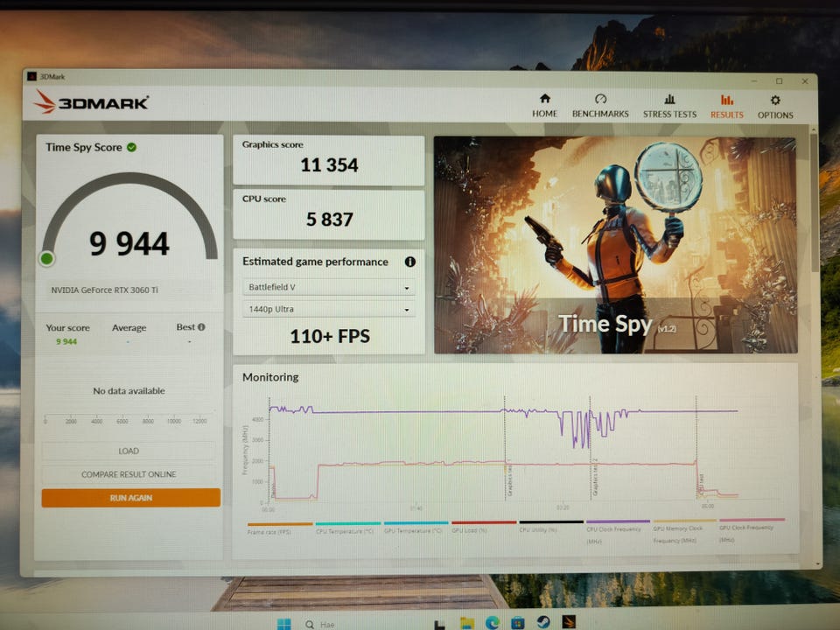The image size is (840, 630).
Task: Click the green dot on score gauge
Action: 47,259
